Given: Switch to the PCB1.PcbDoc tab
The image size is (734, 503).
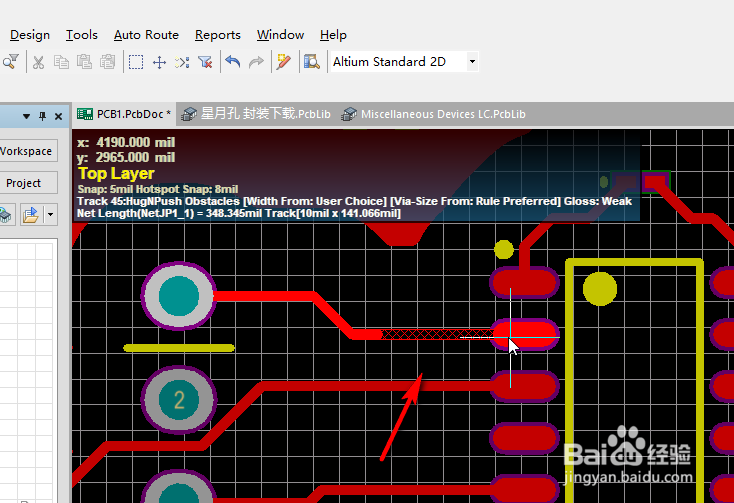Looking at the screenshot, I should (124, 114).
